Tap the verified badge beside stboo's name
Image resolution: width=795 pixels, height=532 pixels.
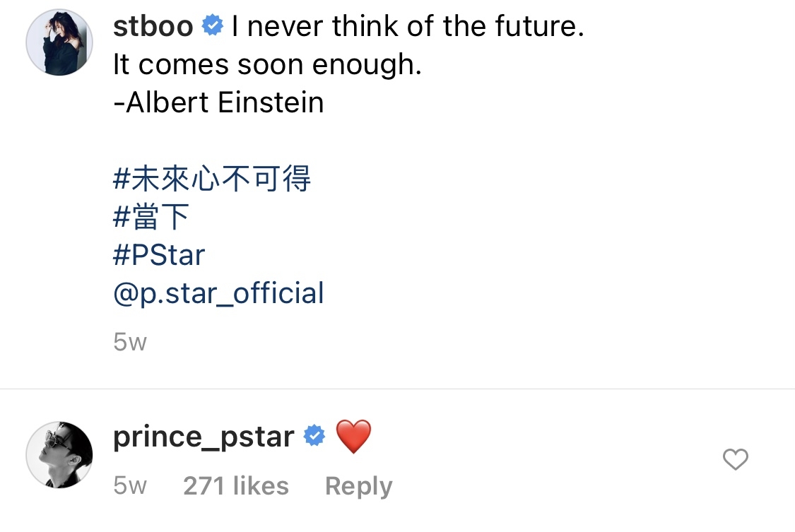pyautogui.click(x=211, y=25)
